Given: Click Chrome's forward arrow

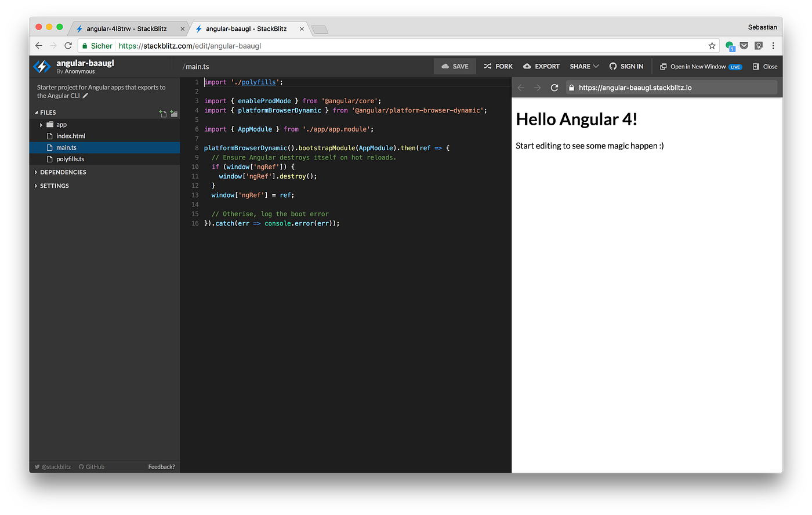Looking at the screenshot, I should (53, 45).
